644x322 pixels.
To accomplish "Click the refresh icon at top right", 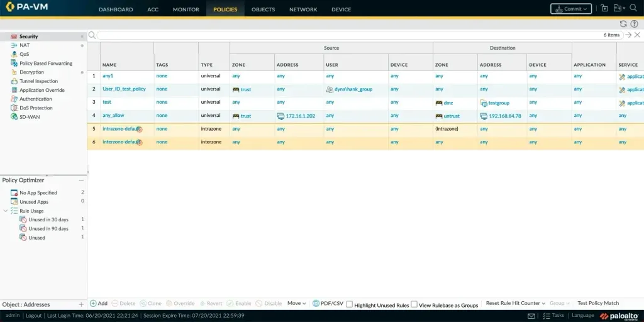I will pyautogui.click(x=623, y=24).
